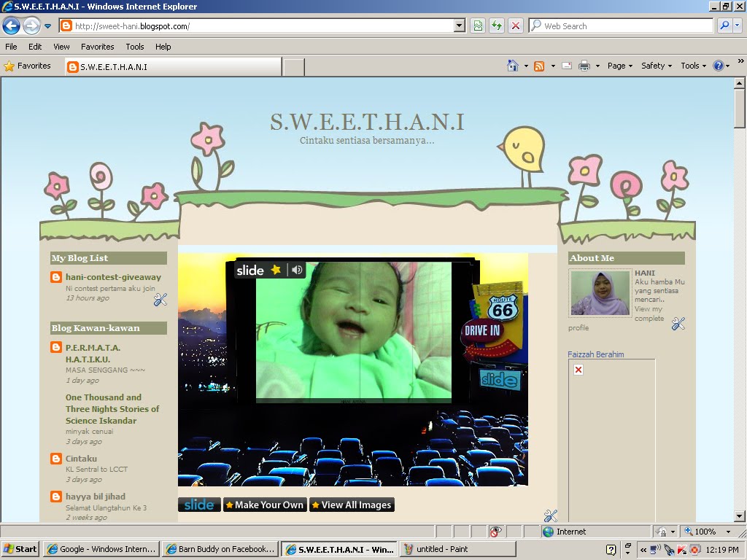Click the wrench icon below slideshow
This screenshot has width=747, height=560.
click(550, 516)
